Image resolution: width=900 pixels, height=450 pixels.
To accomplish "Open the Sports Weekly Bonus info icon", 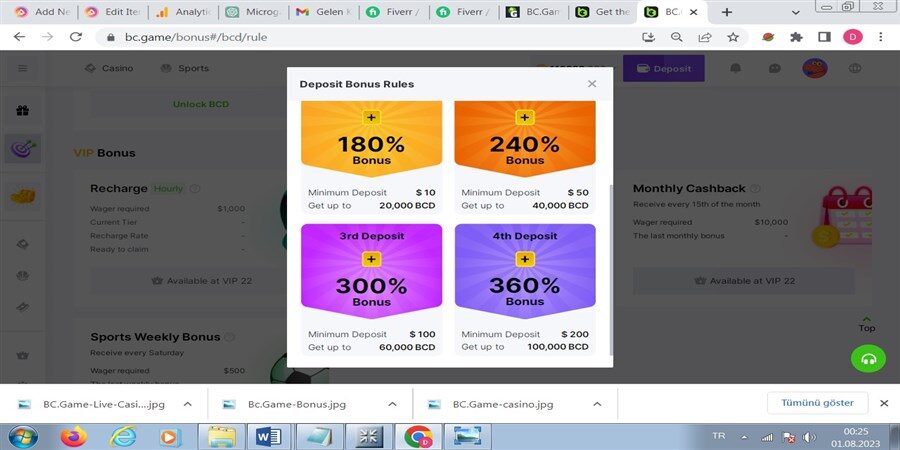I will pos(229,337).
